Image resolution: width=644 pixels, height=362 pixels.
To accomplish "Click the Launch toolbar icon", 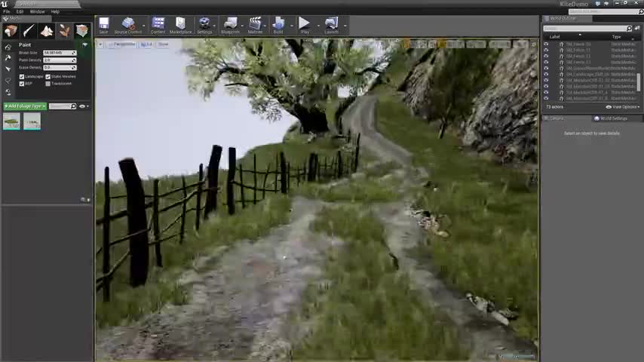I will pyautogui.click(x=331, y=25).
